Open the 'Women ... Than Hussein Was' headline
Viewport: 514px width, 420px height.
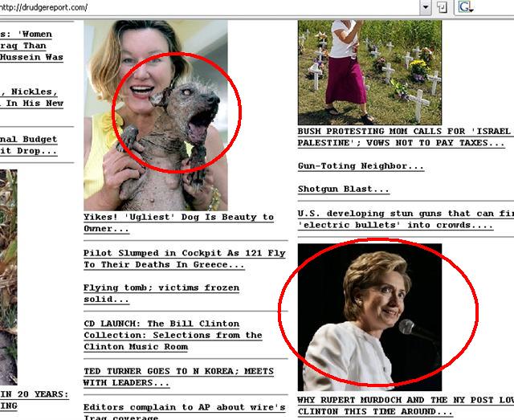[x=31, y=46]
